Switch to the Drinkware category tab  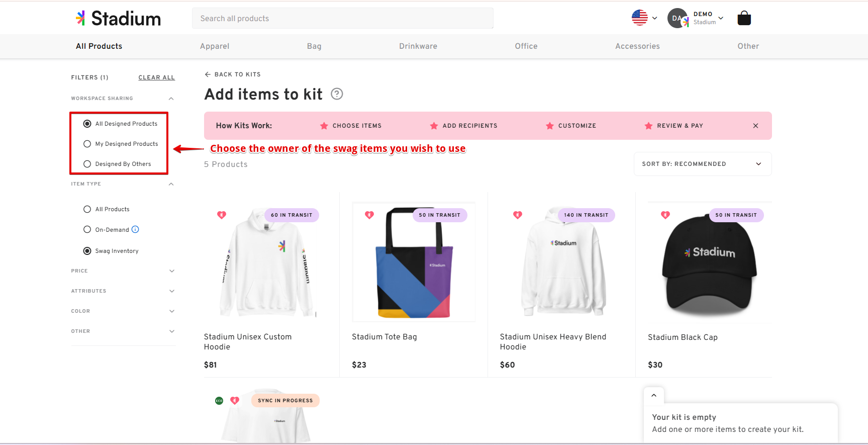point(418,46)
